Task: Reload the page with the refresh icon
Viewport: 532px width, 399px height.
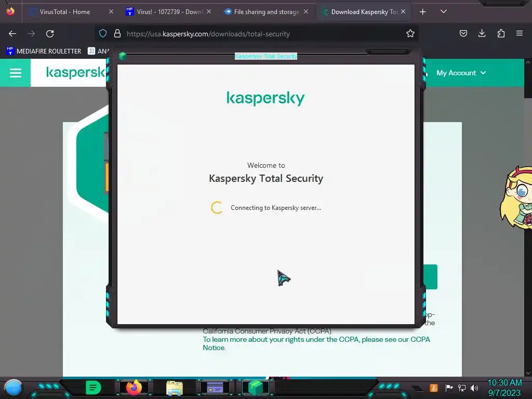Action: coord(50,34)
